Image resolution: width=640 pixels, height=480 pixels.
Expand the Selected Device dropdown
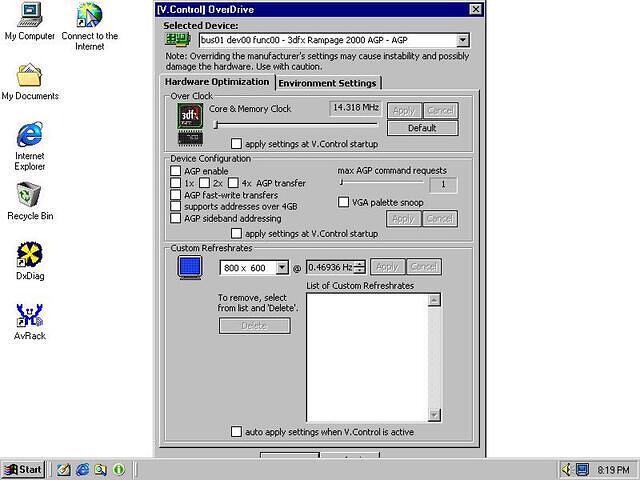click(462, 40)
